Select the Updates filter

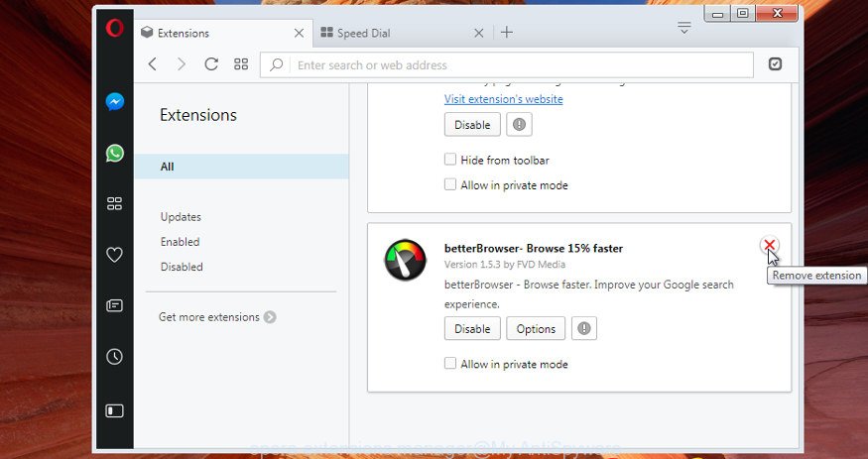181,217
